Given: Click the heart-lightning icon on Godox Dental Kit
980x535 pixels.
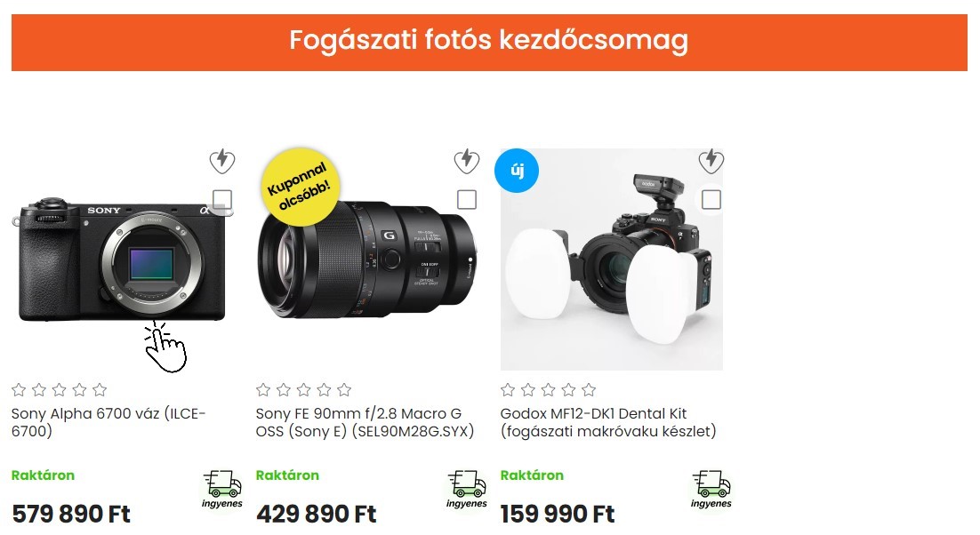Looking at the screenshot, I should coord(711,161).
